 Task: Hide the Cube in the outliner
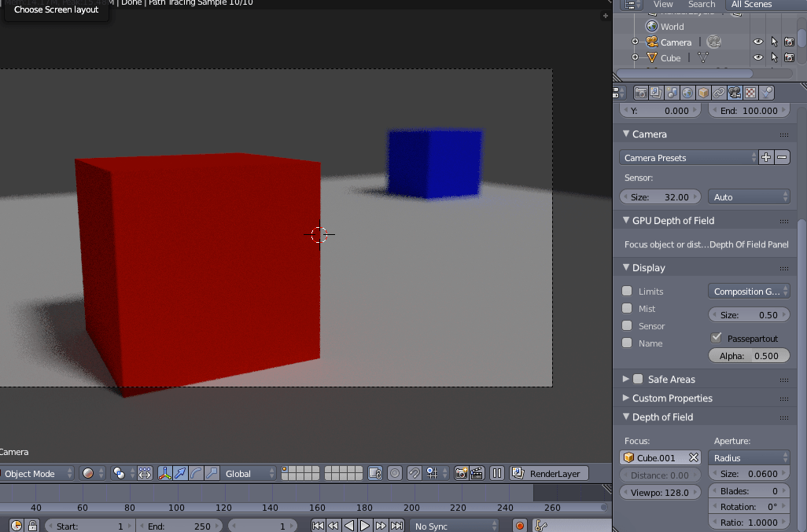tap(757, 57)
